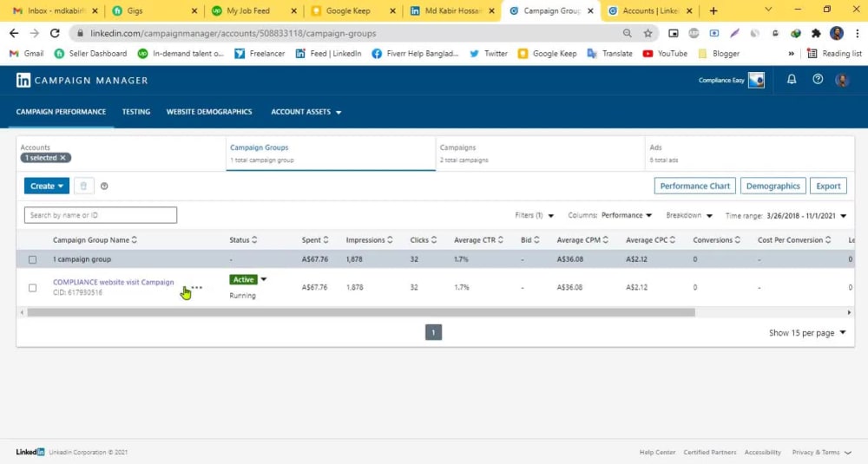Screen dimensions: 868x464
Task: Open the Help Center footer link
Action: coord(657,453)
